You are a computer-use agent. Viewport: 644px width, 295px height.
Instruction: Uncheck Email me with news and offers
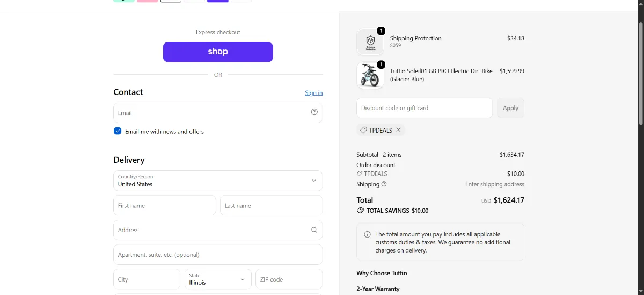[118, 131]
